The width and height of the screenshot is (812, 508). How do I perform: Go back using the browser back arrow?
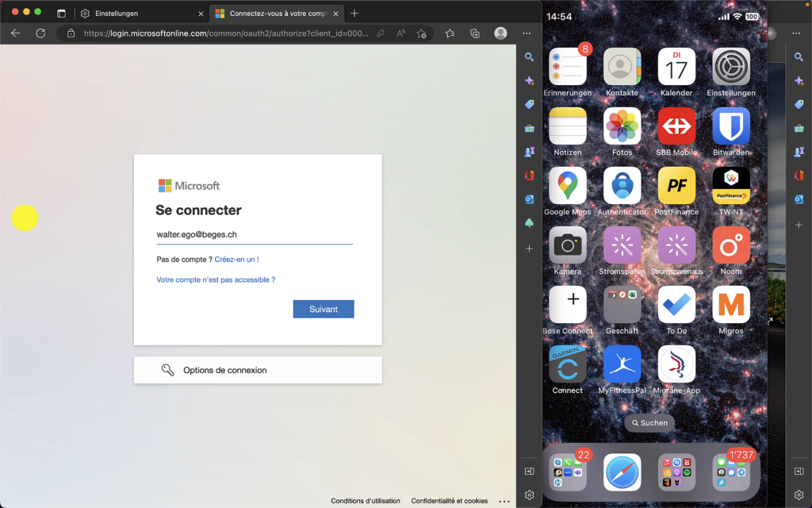click(x=16, y=33)
